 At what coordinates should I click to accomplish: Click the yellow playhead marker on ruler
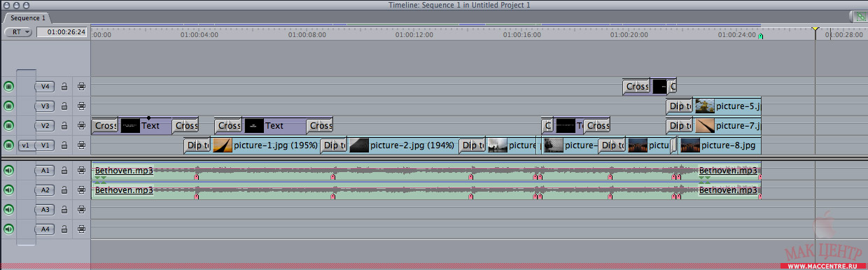815,29
